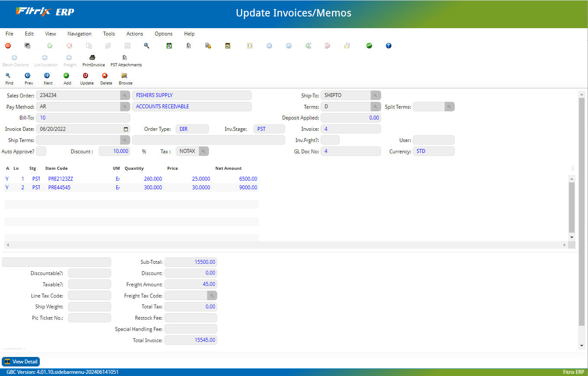The image size is (588, 376).
Task: Open the Actions menu
Action: (135, 34)
